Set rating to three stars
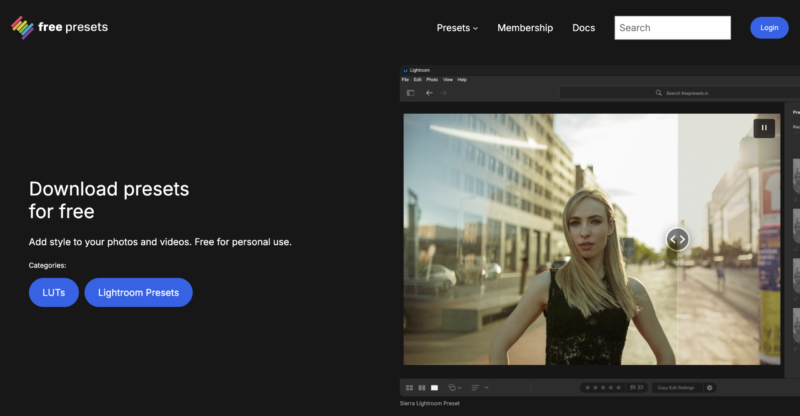 click(x=603, y=388)
